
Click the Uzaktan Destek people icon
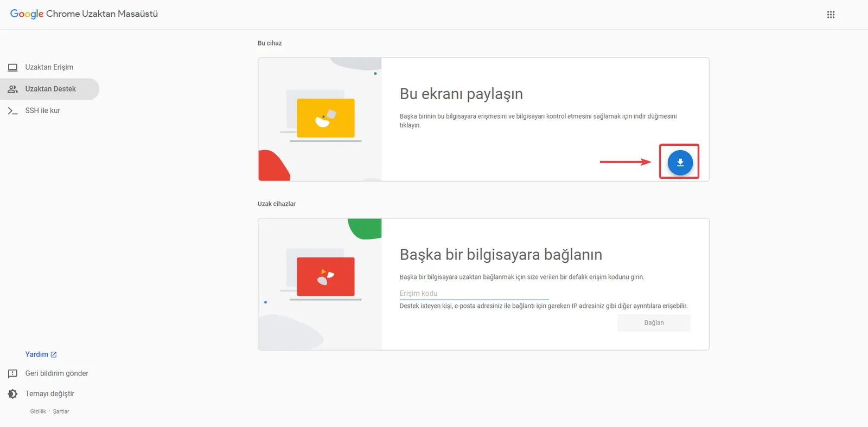pos(12,89)
